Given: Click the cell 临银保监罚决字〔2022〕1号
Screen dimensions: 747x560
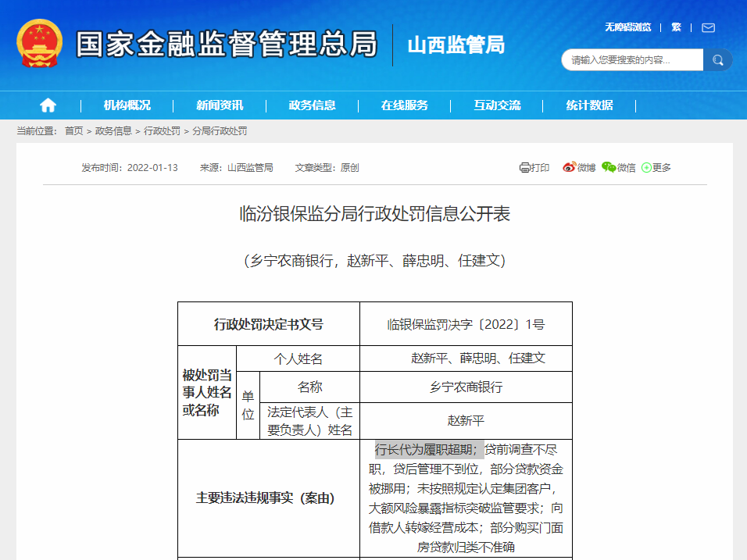Looking at the screenshot, I should coord(466,324).
